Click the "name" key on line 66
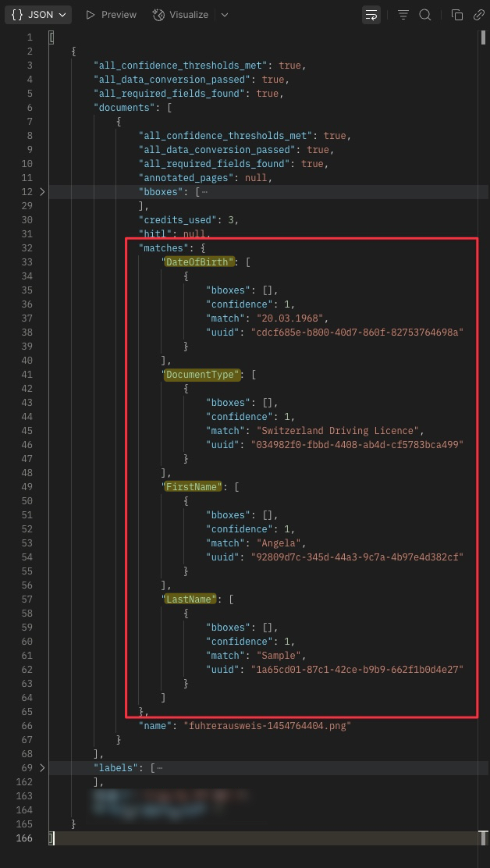Viewport: 490px width, 868px height. [x=155, y=726]
